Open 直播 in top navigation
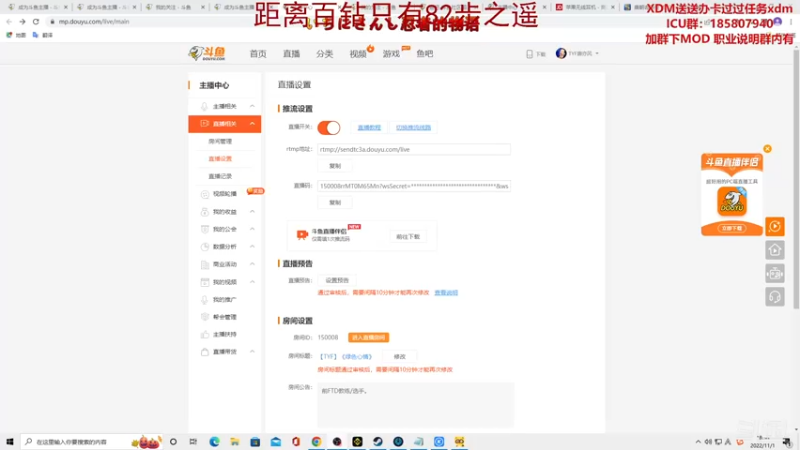Image resolution: width=800 pixels, height=450 pixels. tap(291, 54)
